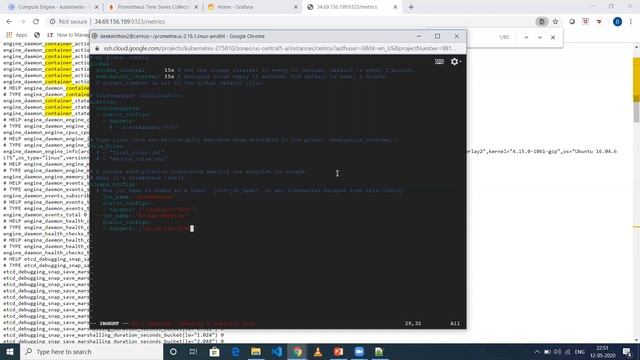Click the Windows taskbar search box
This screenshot has height=360, width=640.
tap(91, 352)
